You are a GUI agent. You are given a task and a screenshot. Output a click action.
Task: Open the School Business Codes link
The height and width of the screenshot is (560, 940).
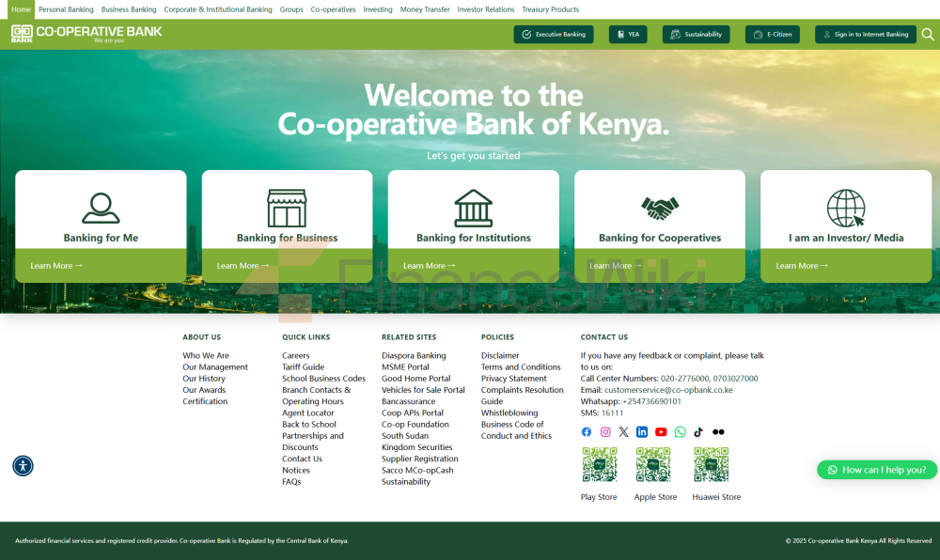click(x=323, y=378)
